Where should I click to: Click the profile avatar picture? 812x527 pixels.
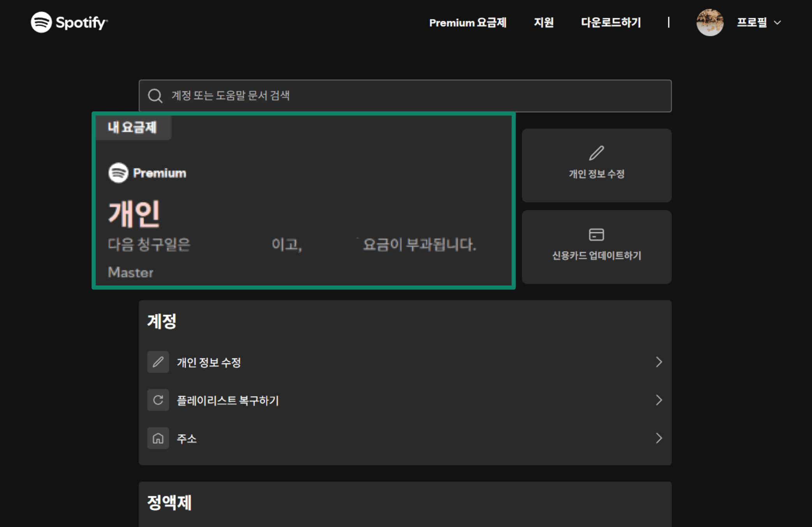coord(710,23)
